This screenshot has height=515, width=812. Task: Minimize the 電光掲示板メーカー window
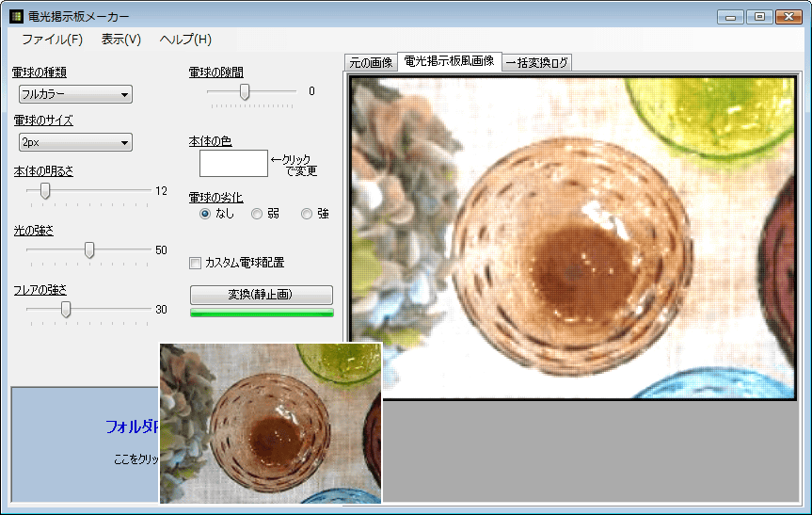pyautogui.click(x=731, y=17)
